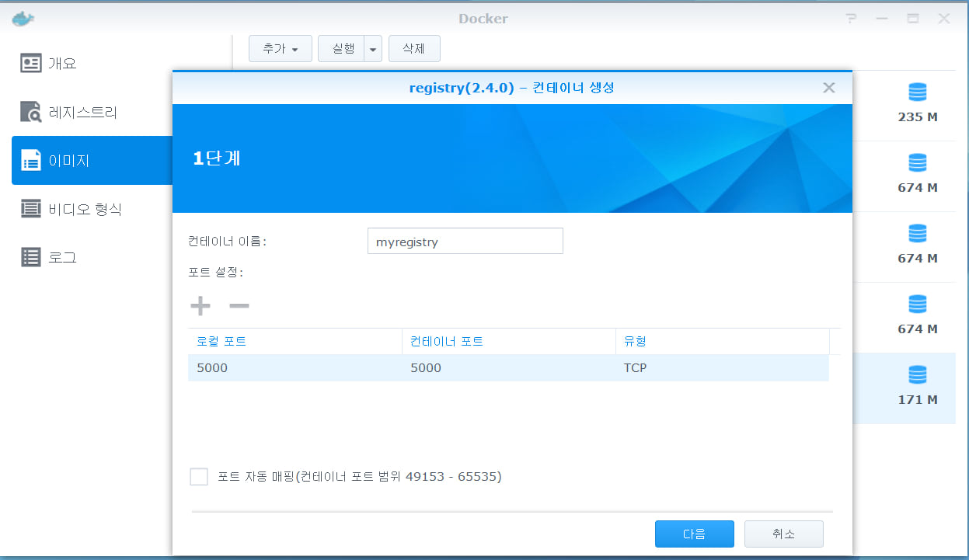Image resolution: width=969 pixels, height=560 pixels.
Task: Click the database icon above 235 M
Action: pos(918,92)
